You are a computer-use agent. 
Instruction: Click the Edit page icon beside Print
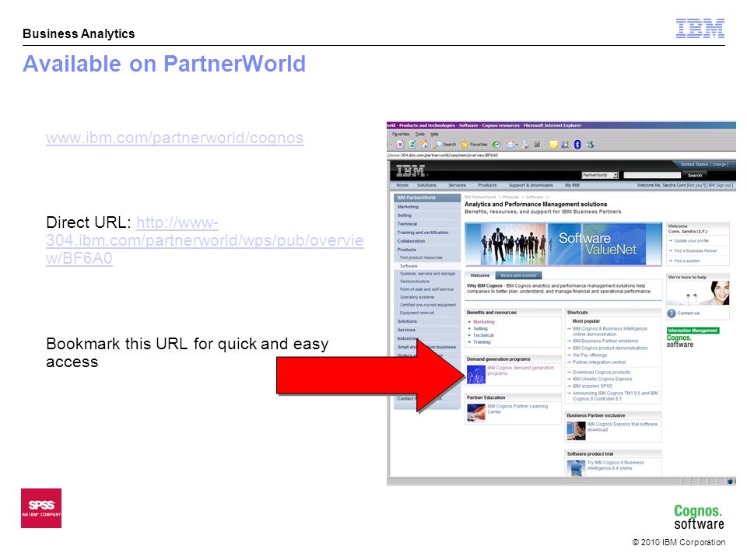tap(537, 145)
